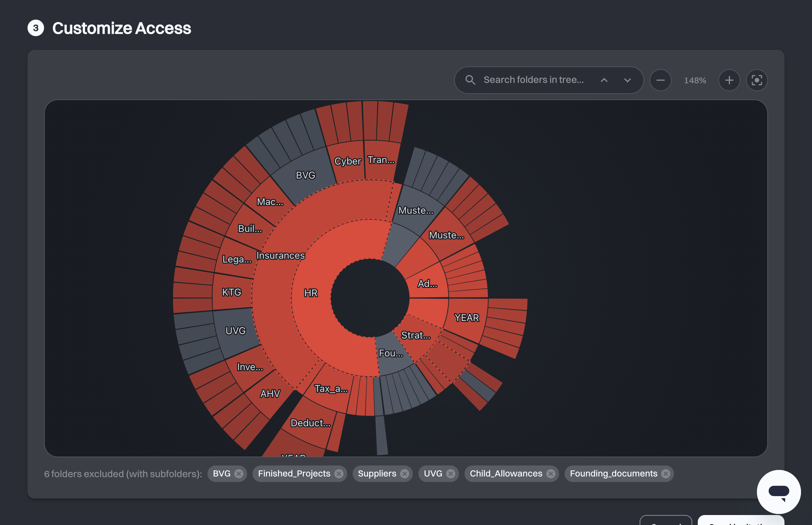This screenshot has height=525, width=812.
Task: Toggle the AHV folder segment
Action: pos(270,394)
